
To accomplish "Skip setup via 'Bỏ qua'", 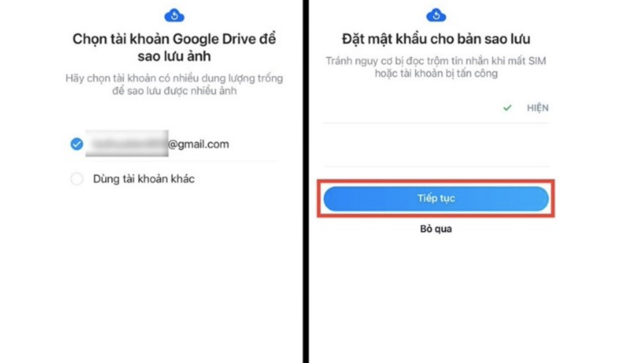I will [436, 229].
